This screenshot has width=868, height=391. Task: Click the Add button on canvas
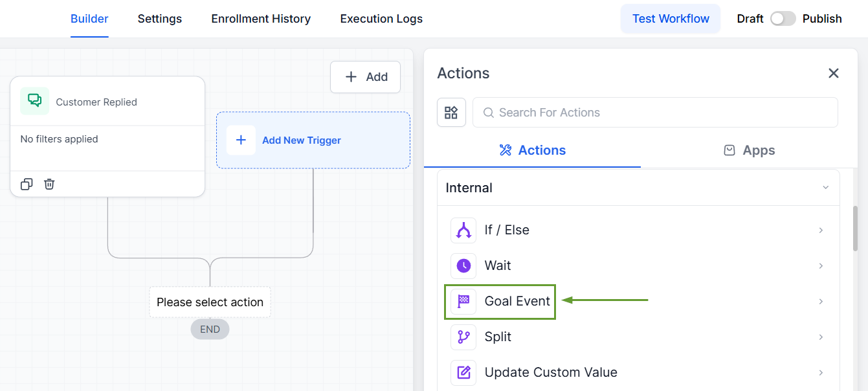[366, 77]
